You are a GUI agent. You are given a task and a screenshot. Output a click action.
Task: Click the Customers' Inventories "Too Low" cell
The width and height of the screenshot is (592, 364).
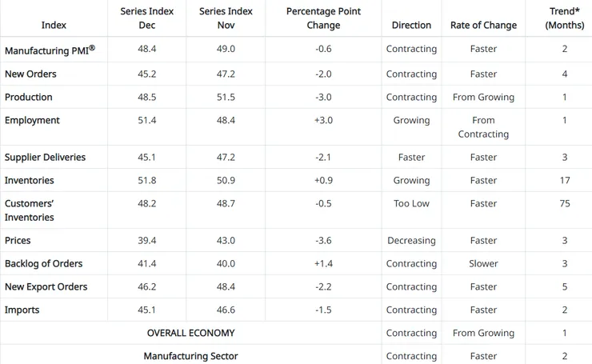(x=411, y=204)
